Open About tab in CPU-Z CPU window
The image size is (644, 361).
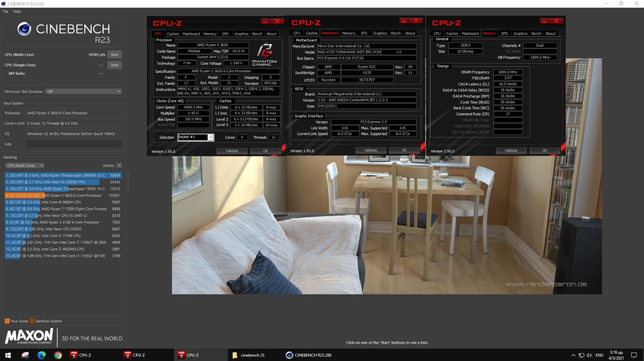[272, 34]
